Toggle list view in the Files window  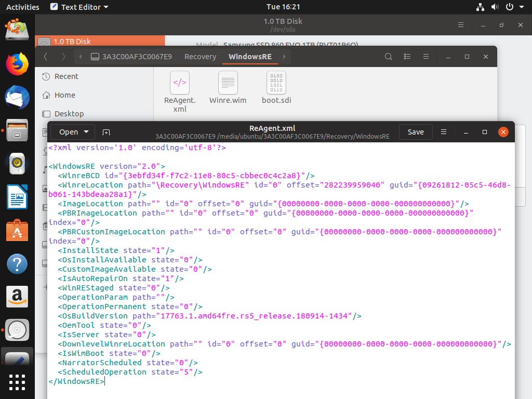click(407, 57)
